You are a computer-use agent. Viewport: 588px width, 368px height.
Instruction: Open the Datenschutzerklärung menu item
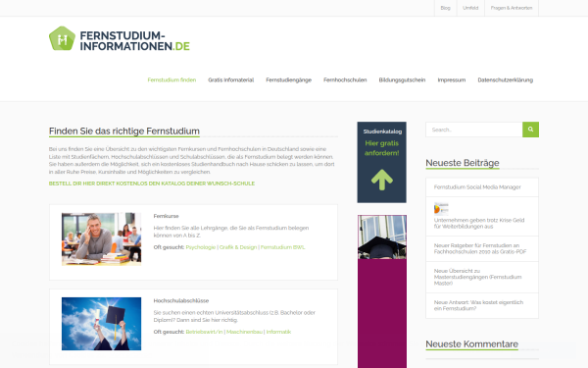tap(505, 80)
